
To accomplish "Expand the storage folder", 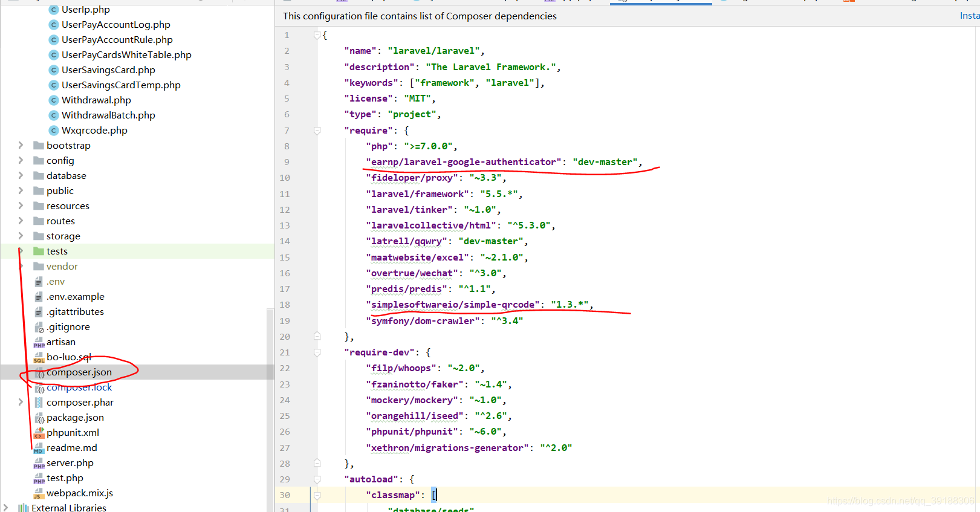I will [21, 236].
